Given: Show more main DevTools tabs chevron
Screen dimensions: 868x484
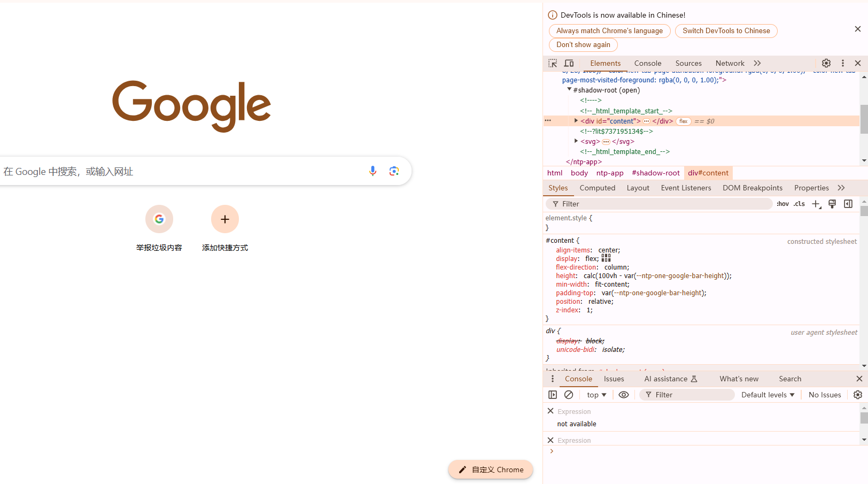Looking at the screenshot, I should [757, 63].
